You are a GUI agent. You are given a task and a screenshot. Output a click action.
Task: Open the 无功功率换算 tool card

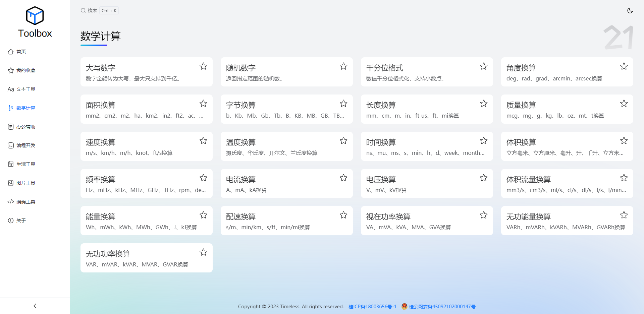point(147,258)
